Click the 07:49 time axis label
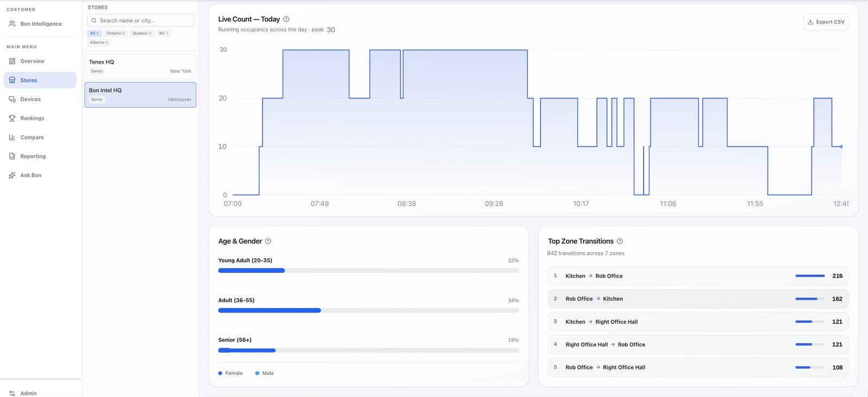The width and height of the screenshot is (868, 397). [x=320, y=204]
